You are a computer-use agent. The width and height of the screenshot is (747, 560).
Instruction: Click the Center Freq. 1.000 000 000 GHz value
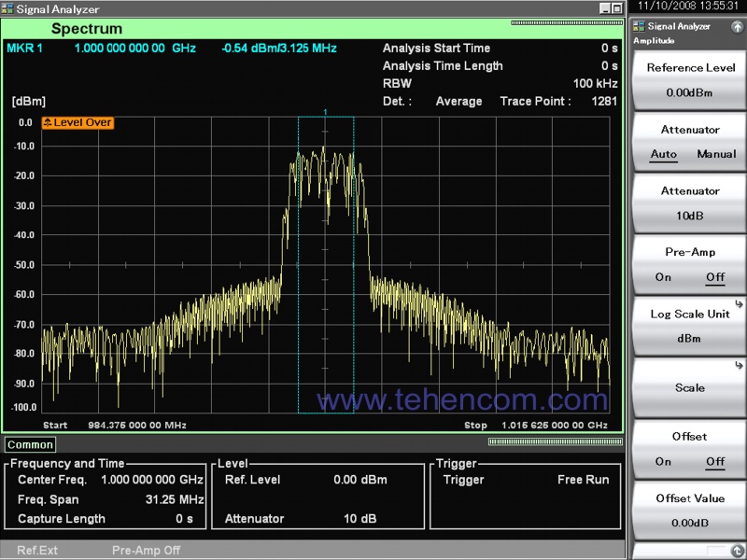[152, 480]
